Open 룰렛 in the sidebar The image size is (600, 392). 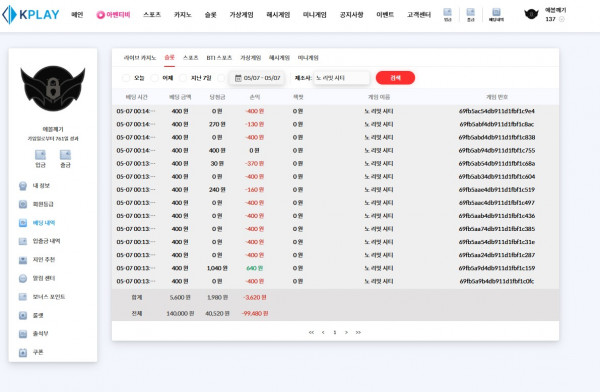coord(31,315)
